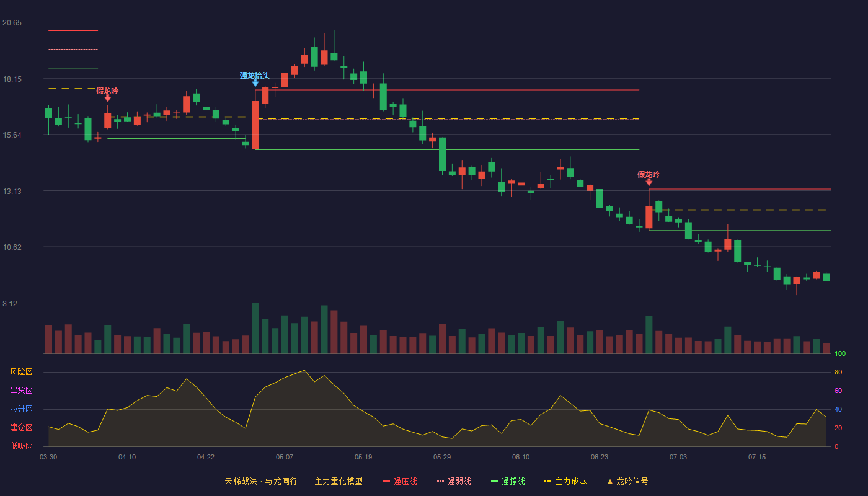This screenshot has height=496, width=868.
Task: Click the yellow 主力成本 dashed legend icon
Action: tap(547, 481)
